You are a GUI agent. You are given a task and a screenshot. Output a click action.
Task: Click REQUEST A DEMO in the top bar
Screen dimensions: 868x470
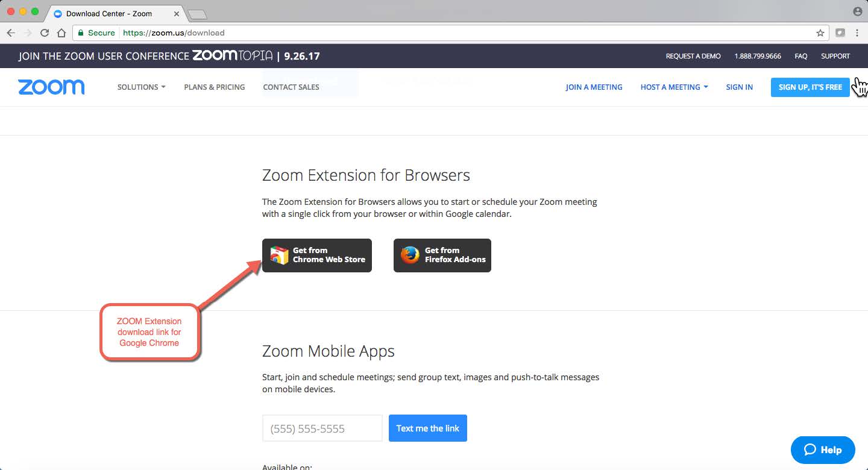pyautogui.click(x=693, y=56)
